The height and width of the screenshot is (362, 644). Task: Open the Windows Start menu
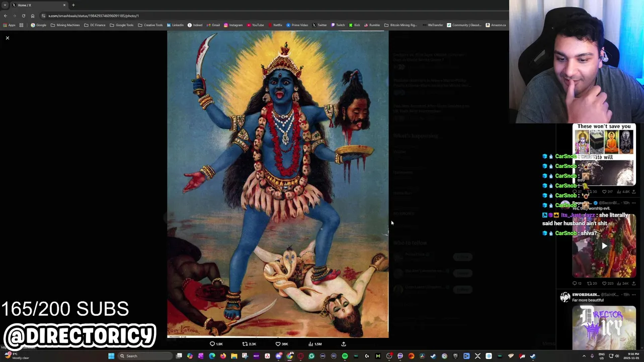click(111, 356)
